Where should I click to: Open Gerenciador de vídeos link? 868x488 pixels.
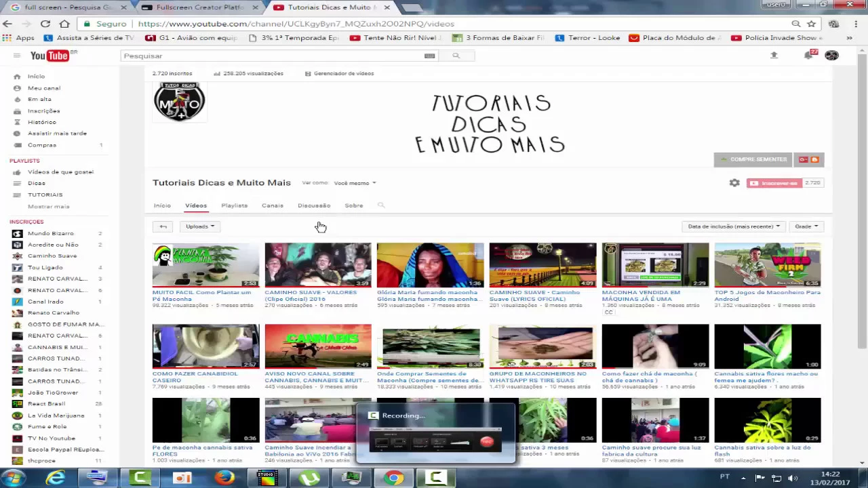pyautogui.click(x=339, y=73)
